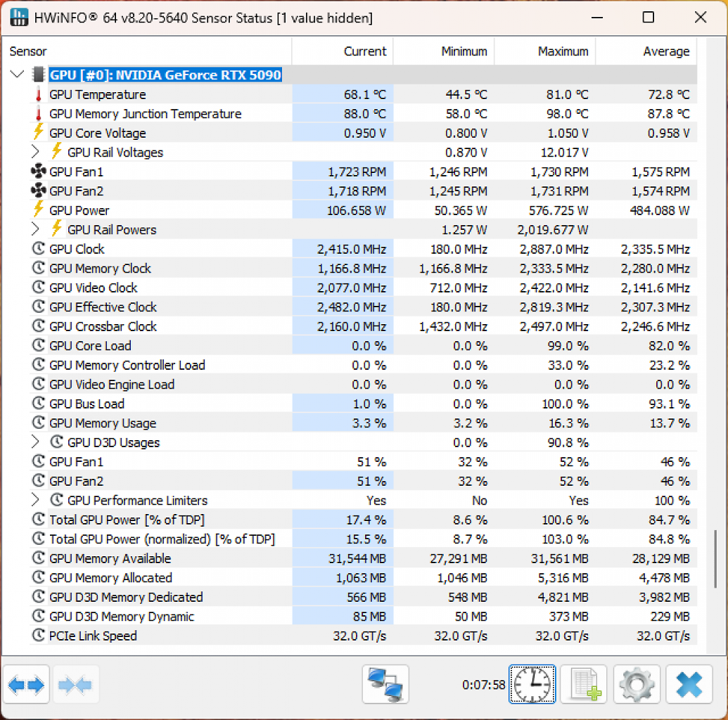Start logging with the sheet plus icon
The width and height of the screenshot is (728, 720).
(x=584, y=685)
